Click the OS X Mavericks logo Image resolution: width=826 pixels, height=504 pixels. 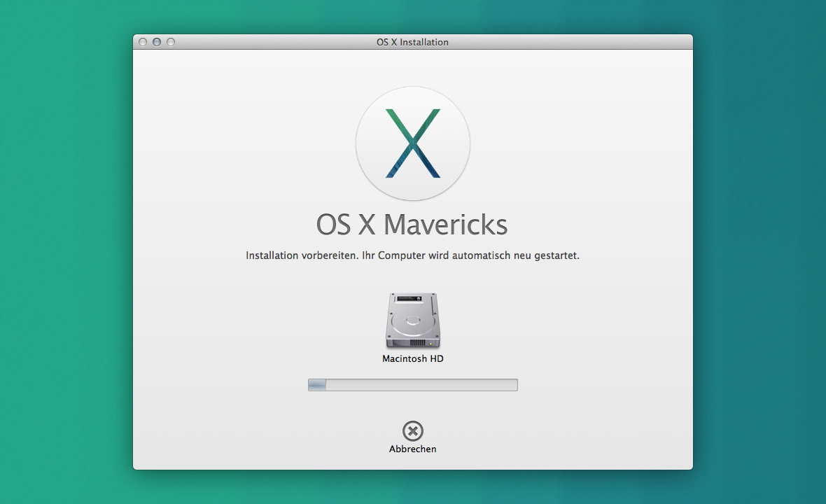[x=412, y=143]
